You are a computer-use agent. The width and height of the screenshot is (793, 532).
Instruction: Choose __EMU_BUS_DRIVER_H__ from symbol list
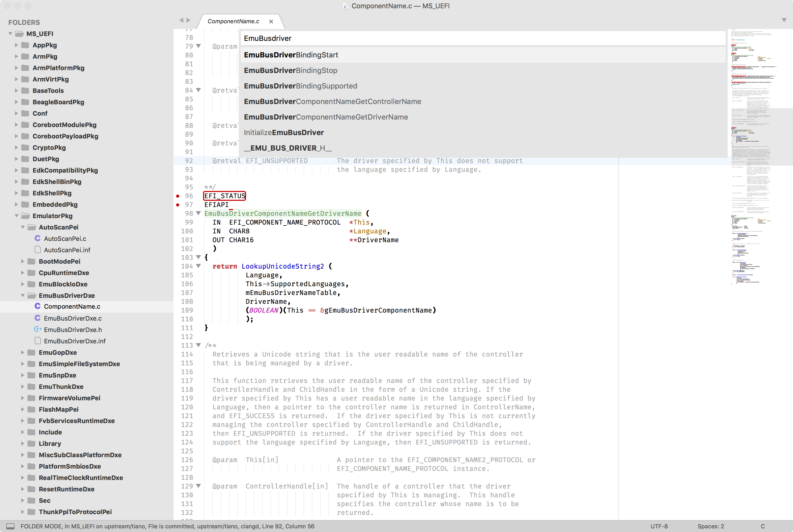pyautogui.click(x=483, y=148)
